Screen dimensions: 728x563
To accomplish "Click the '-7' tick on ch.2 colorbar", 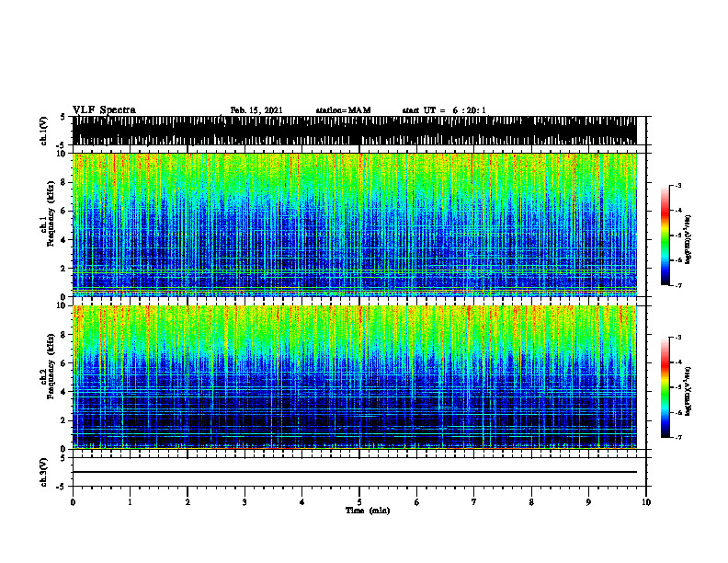I will pyautogui.click(x=678, y=437).
